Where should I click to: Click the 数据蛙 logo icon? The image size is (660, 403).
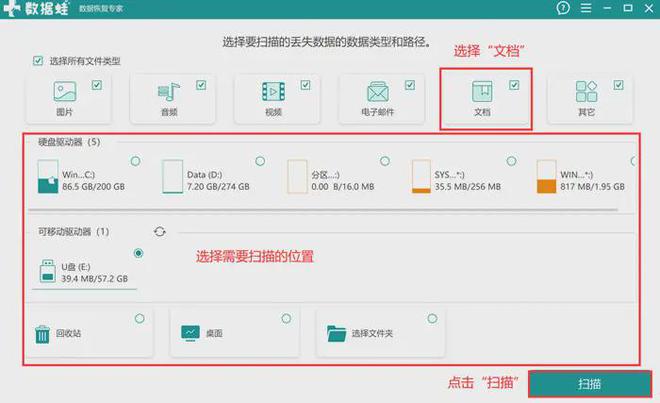tap(11, 8)
